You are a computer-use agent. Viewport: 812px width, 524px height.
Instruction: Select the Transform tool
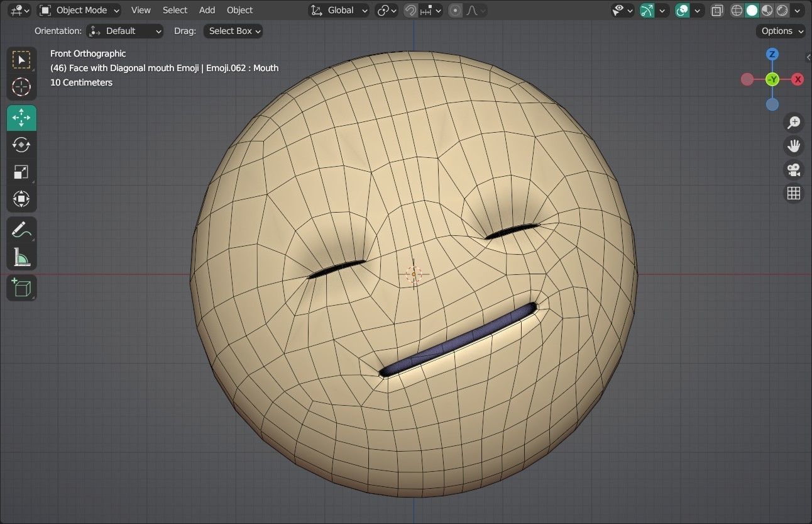(x=21, y=199)
